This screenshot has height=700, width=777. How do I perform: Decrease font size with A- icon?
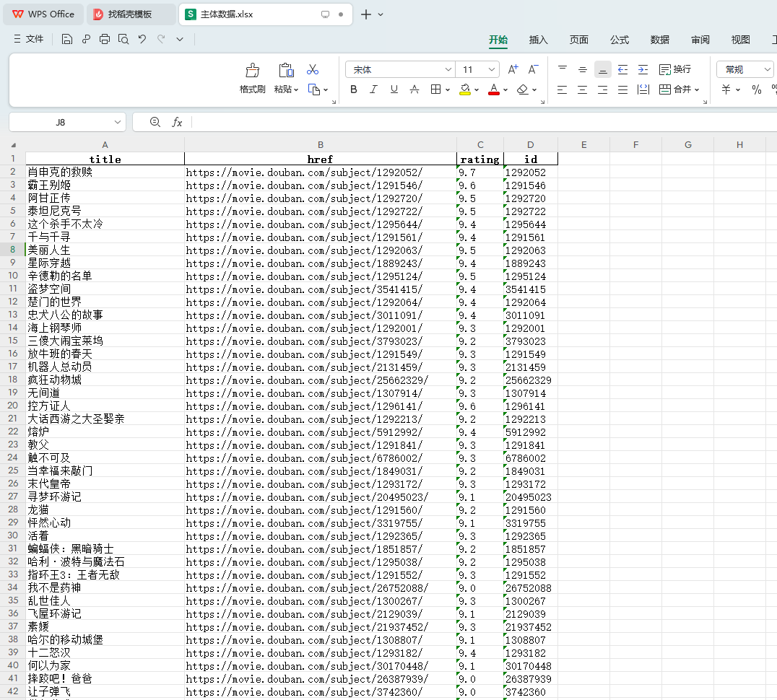(533, 69)
